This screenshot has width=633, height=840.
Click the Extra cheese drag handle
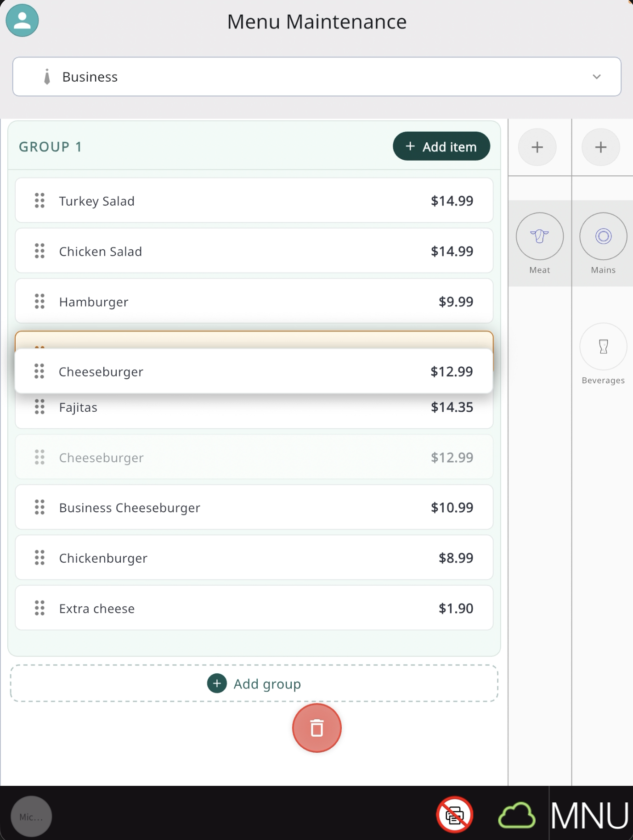click(x=40, y=608)
